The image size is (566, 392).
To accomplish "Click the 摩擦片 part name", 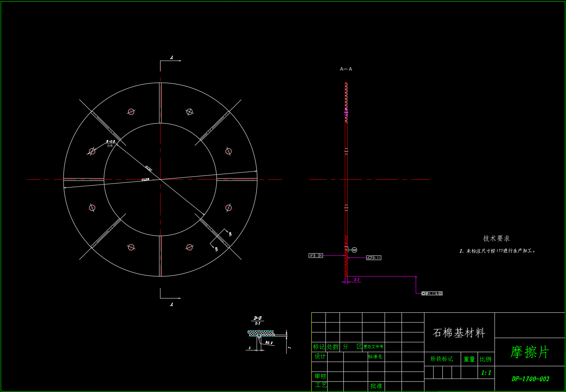I will [x=530, y=352].
